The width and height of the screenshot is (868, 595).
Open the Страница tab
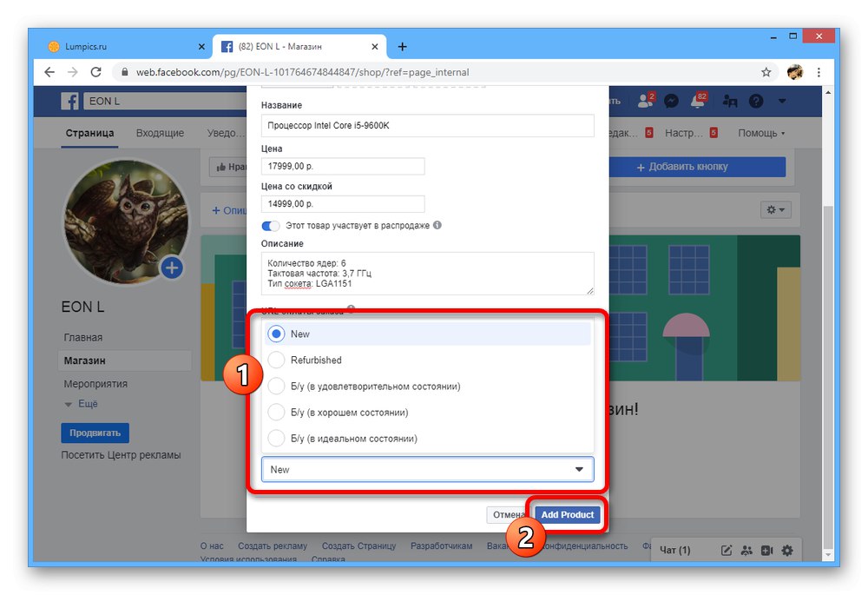coord(89,133)
